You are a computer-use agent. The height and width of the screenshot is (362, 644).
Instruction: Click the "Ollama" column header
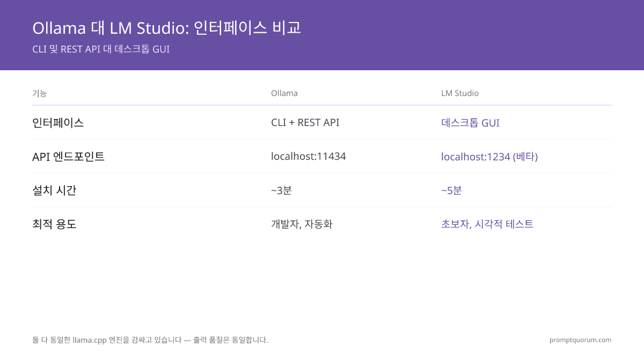pos(284,93)
